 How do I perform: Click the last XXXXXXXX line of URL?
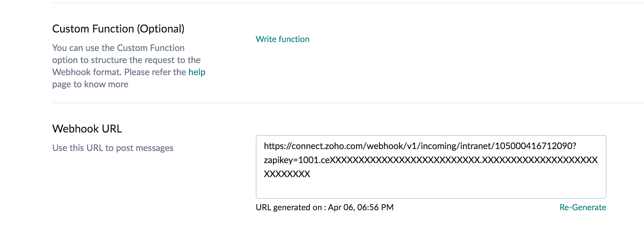pyautogui.click(x=287, y=174)
